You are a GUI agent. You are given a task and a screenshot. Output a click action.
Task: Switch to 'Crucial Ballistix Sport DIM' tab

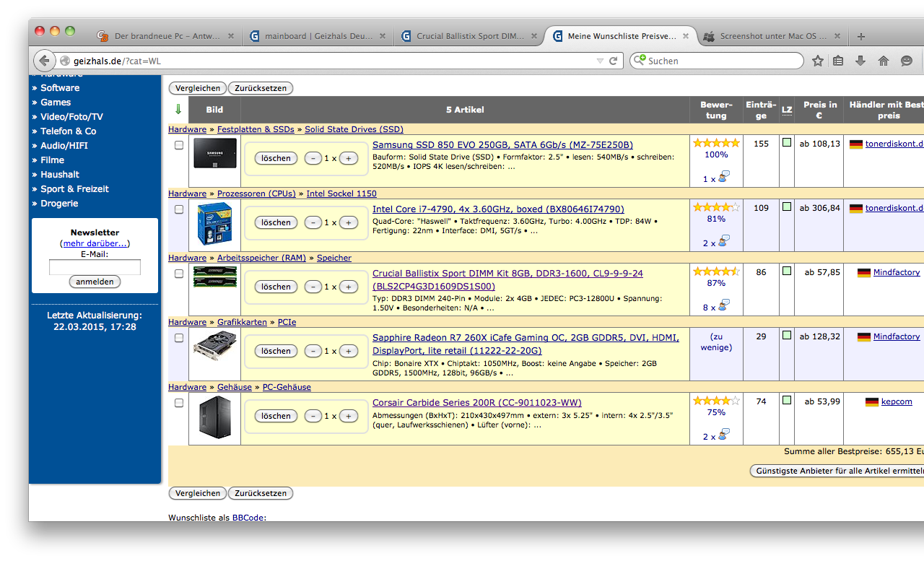469,36
